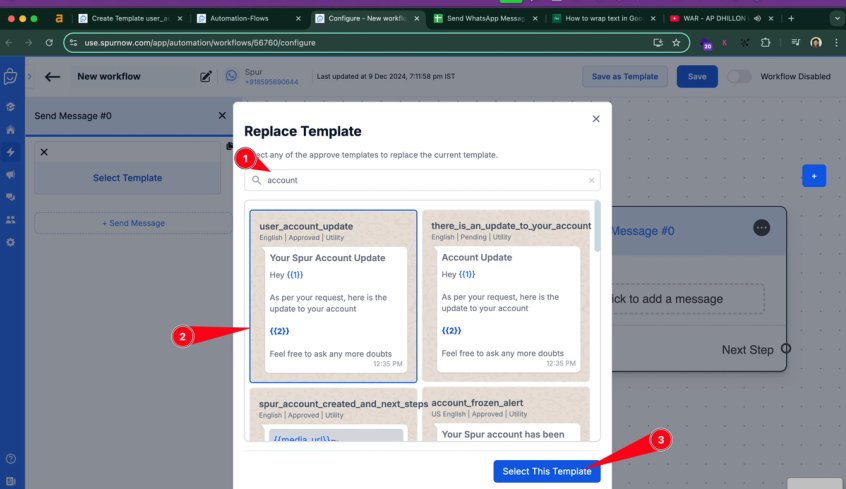Viewport: 846px width, 489px height.
Task: Save the workflow
Action: tap(697, 77)
